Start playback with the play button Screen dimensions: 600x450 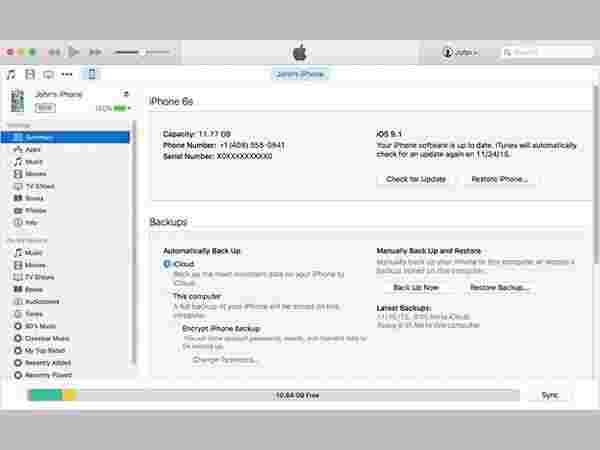[74, 52]
